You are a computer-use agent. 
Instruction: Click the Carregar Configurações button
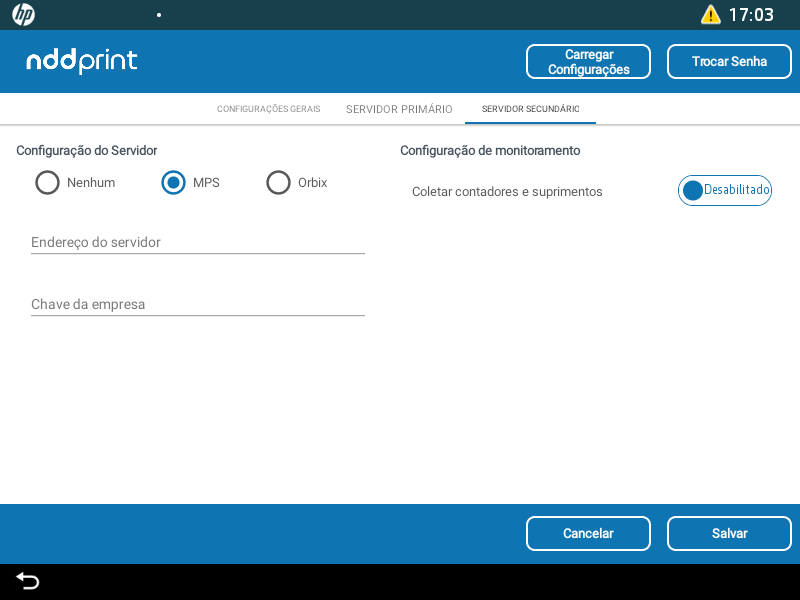[588, 62]
